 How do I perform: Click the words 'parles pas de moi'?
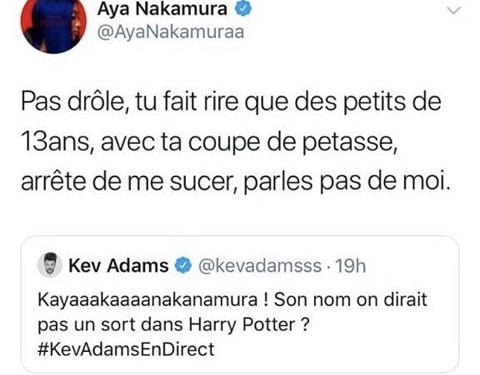(x=347, y=182)
